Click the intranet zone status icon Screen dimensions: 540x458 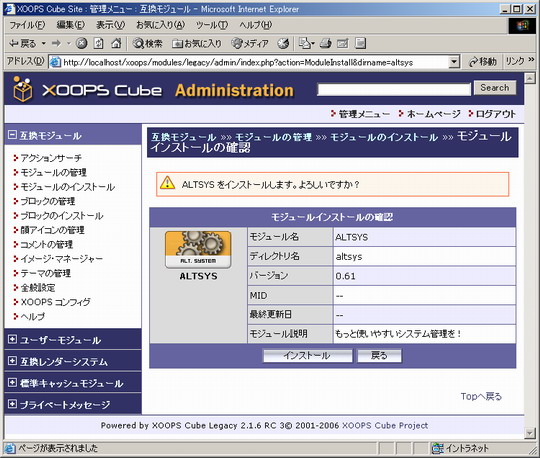coord(437,448)
